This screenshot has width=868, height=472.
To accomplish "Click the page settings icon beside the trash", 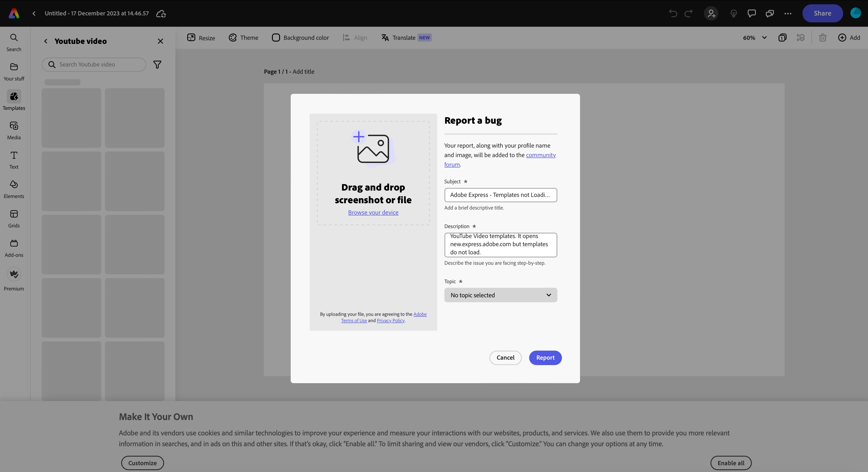I will coord(801,38).
